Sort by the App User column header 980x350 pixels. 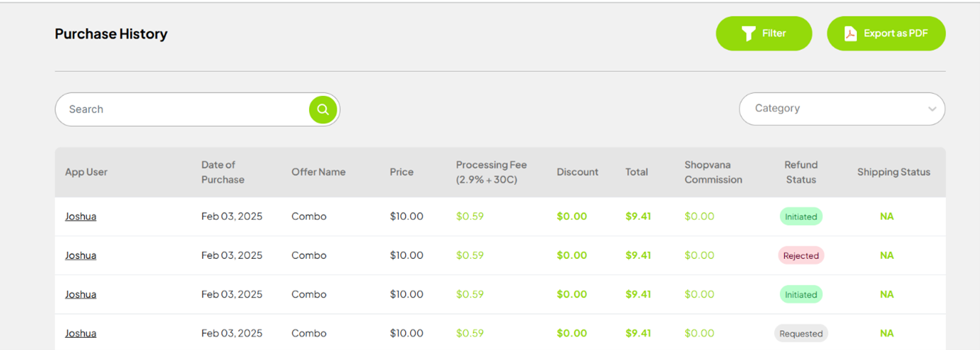coord(86,172)
